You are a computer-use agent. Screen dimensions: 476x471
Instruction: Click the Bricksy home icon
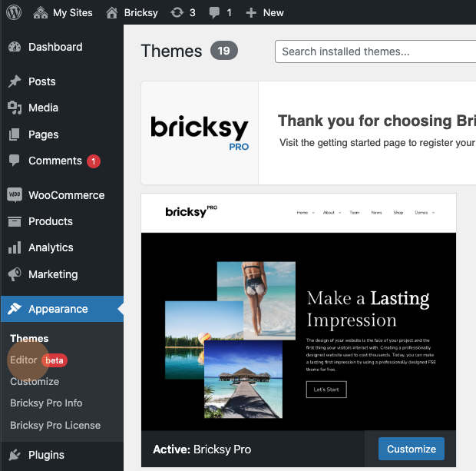[112, 13]
